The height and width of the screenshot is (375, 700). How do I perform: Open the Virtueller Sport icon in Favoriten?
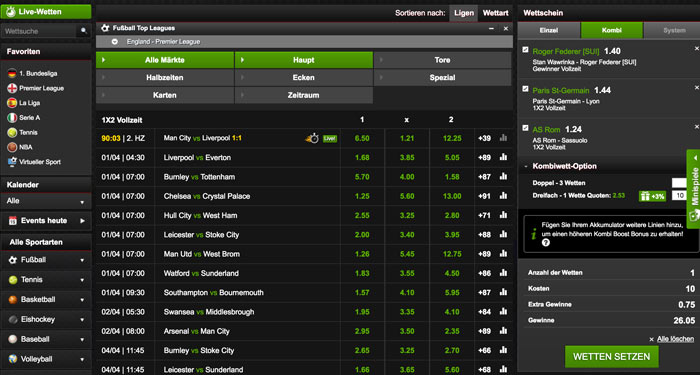(x=12, y=162)
